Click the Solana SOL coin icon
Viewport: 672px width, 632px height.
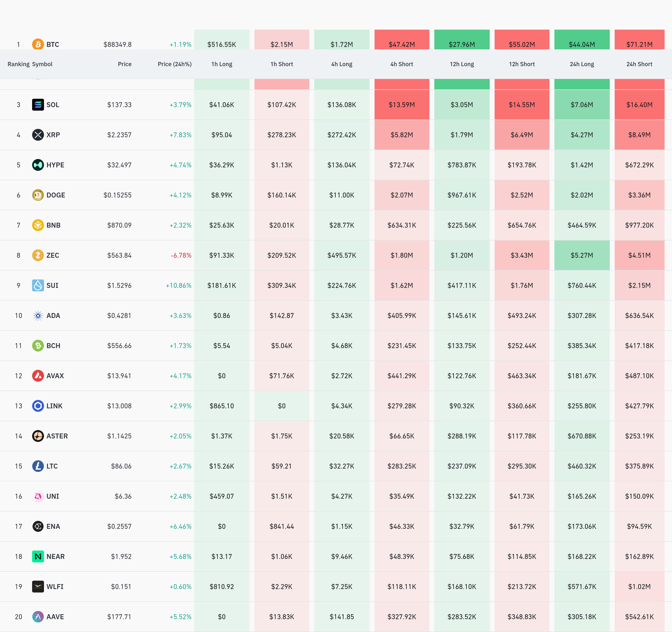click(x=38, y=105)
